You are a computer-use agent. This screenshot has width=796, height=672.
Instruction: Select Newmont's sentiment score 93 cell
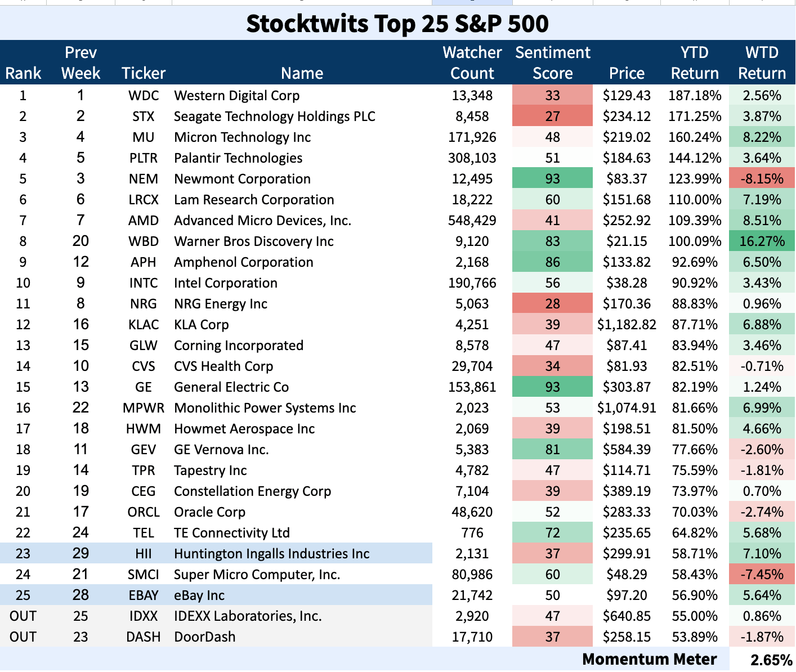click(x=553, y=179)
